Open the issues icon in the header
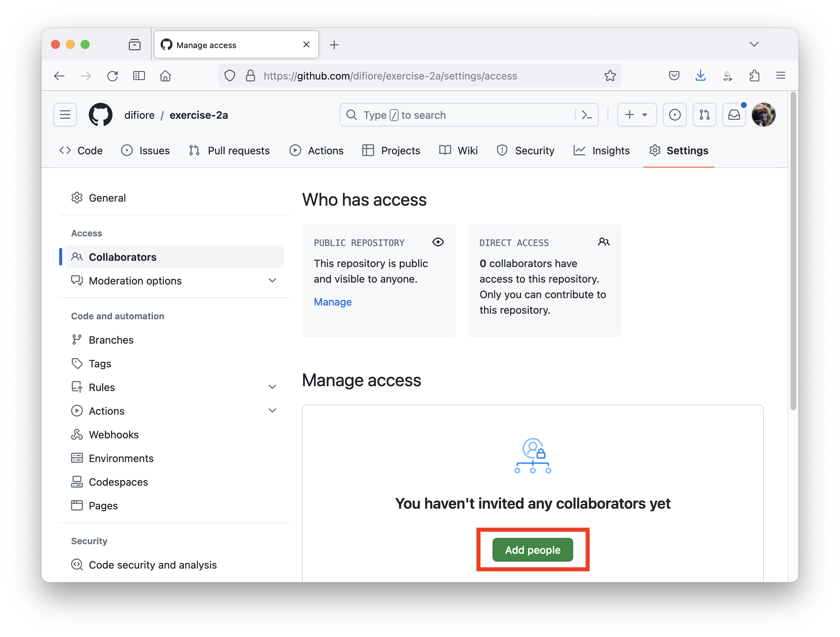Image resolution: width=840 pixels, height=637 pixels. pos(675,115)
